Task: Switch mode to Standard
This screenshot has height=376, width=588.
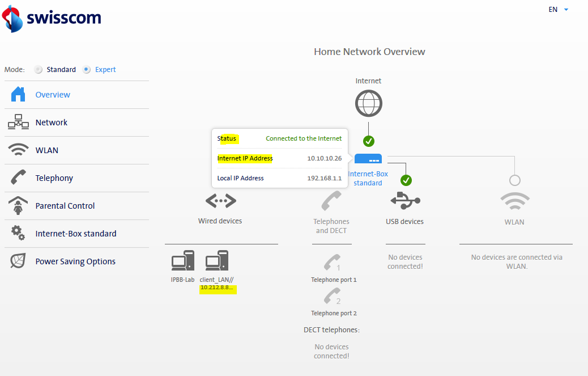Action: click(39, 70)
